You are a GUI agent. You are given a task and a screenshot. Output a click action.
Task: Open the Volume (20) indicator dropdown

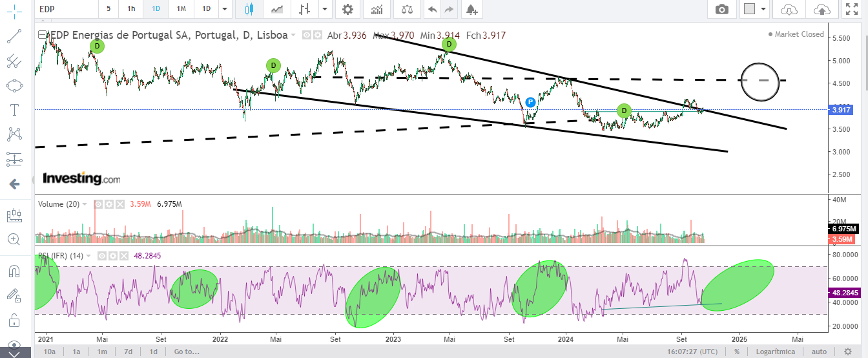(x=86, y=204)
